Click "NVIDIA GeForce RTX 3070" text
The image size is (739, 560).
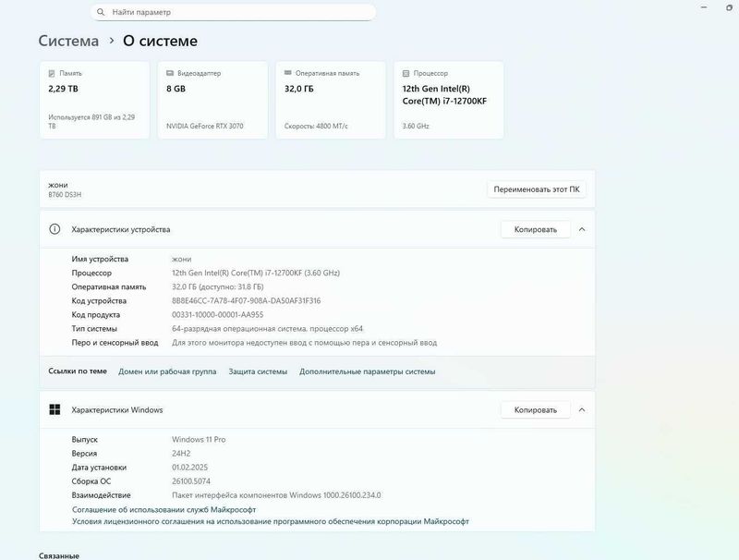click(204, 126)
